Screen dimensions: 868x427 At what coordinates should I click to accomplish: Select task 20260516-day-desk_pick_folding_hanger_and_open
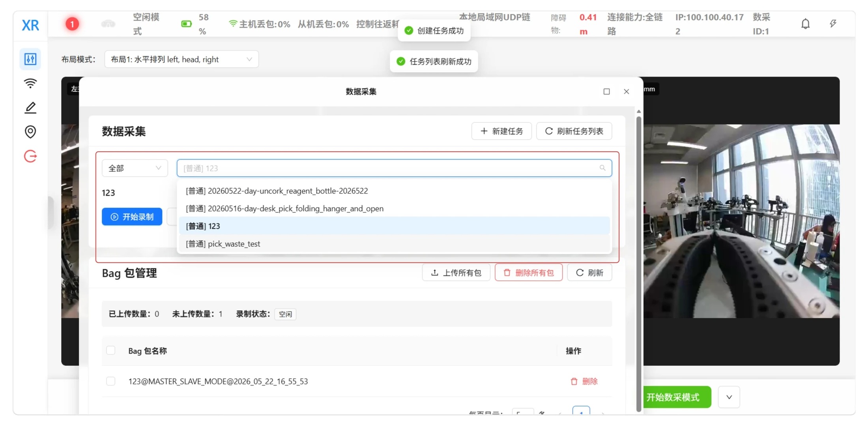[394, 208]
